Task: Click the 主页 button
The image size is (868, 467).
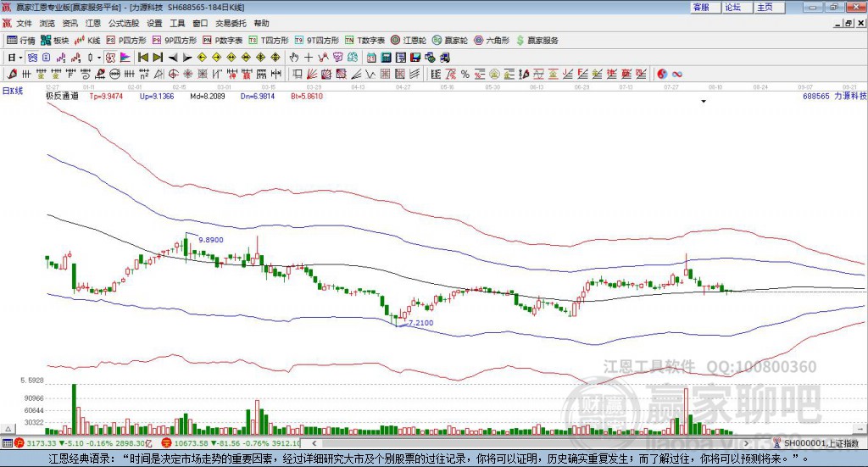Action: pos(770,7)
